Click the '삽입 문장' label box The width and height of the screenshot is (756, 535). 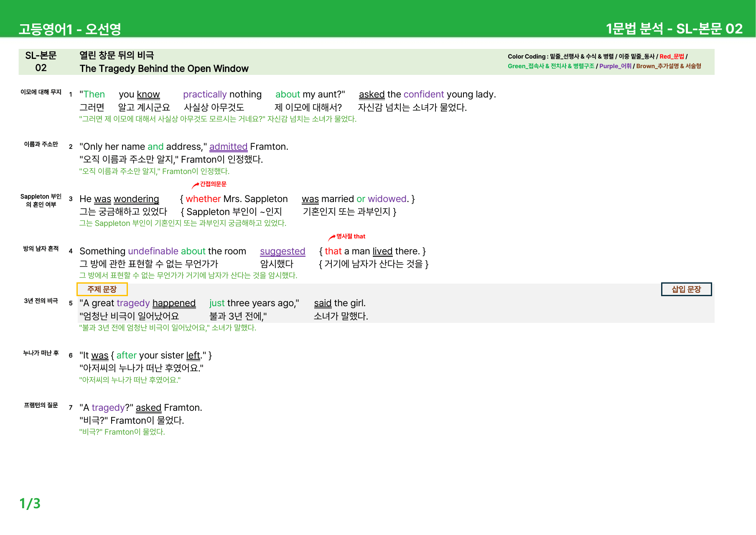pos(686,289)
